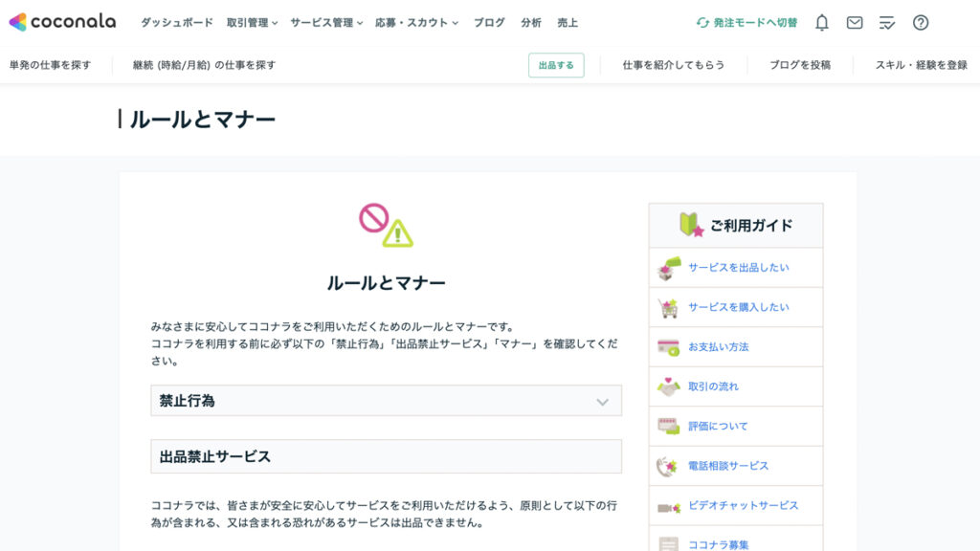Select 継続 (時給/月給) の仕事を探す tab
Screen dimensions: 980x551
(x=205, y=65)
